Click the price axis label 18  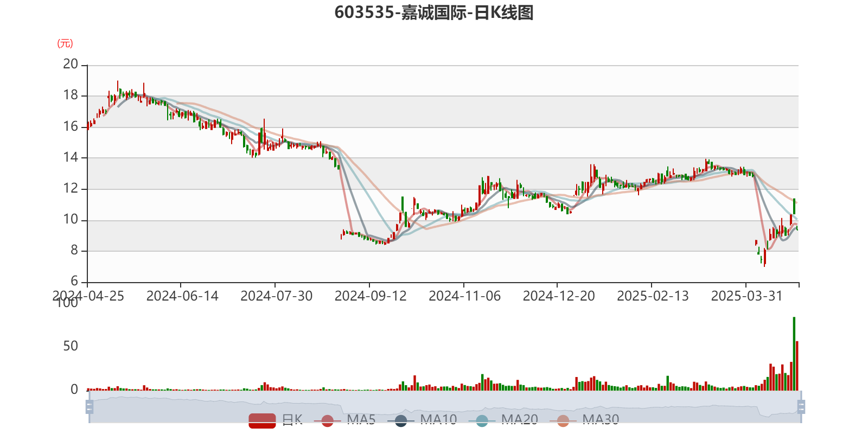71,95
